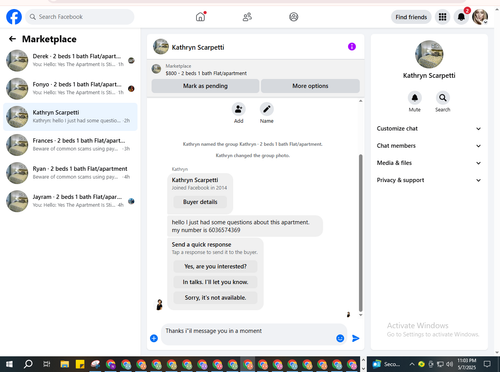Image resolution: width=500 pixels, height=372 pixels.
Task: Open conversation info purple icon
Action: [352, 47]
